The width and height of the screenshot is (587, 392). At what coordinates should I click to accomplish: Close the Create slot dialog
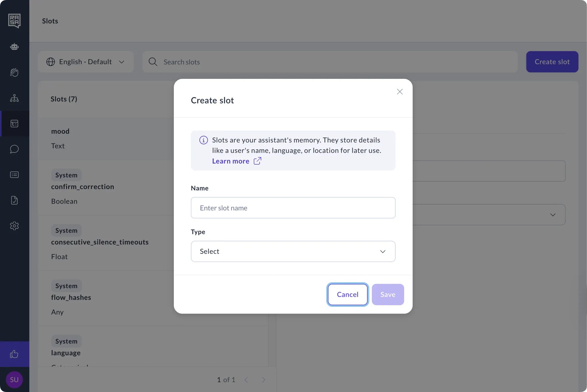tap(400, 92)
